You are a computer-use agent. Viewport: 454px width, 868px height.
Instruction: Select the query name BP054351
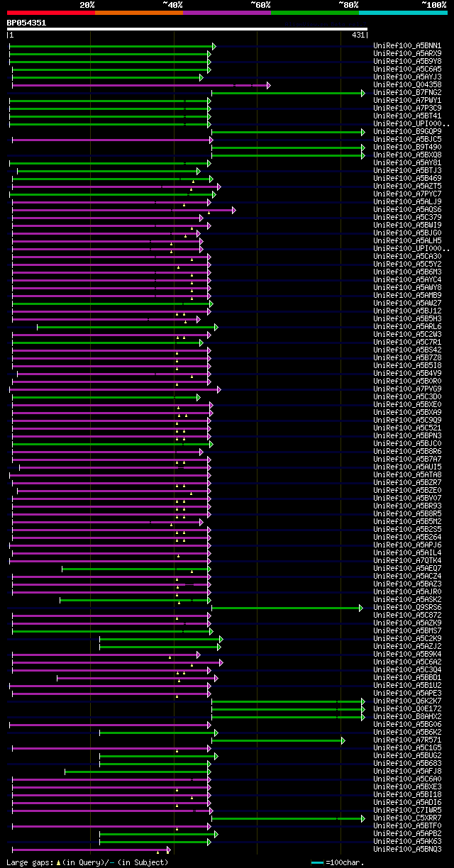[x=26, y=23]
